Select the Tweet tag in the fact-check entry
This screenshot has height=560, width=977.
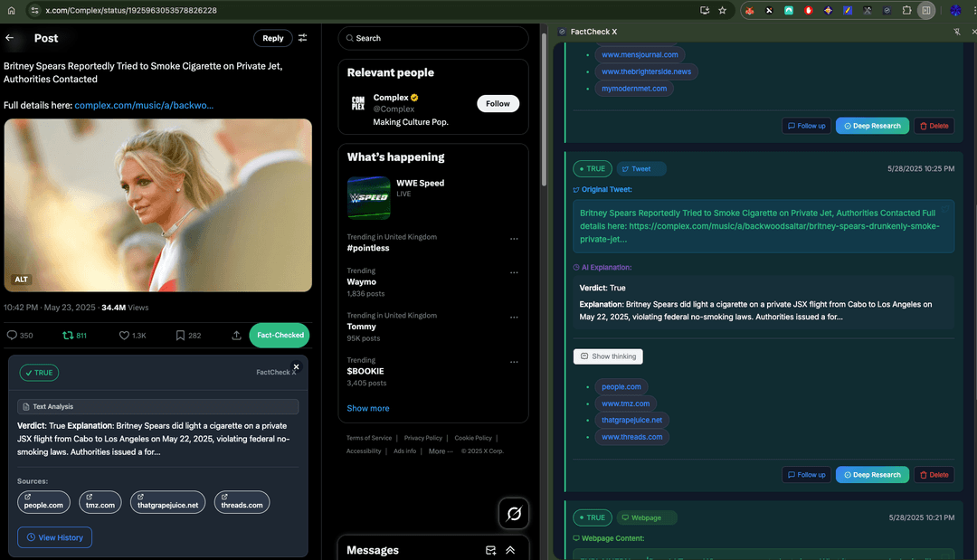[640, 168]
